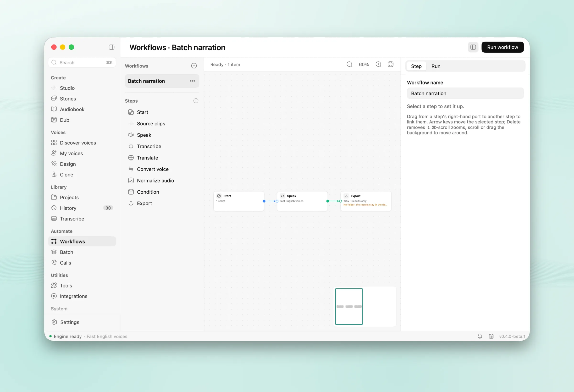Open Clone in the Voices section
Image resolution: width=574 pixels, height=392 pixels.
point(82,175)
